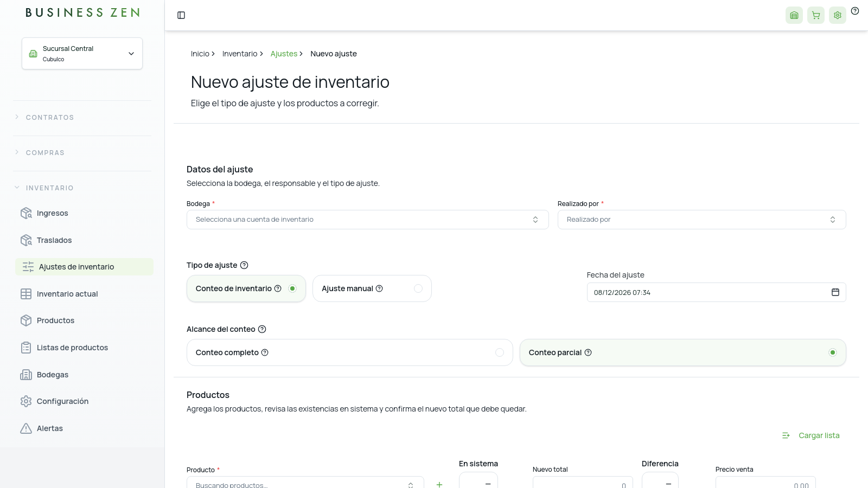
Task: Click the Cargar lista button
Action: [x=810, y=435]
